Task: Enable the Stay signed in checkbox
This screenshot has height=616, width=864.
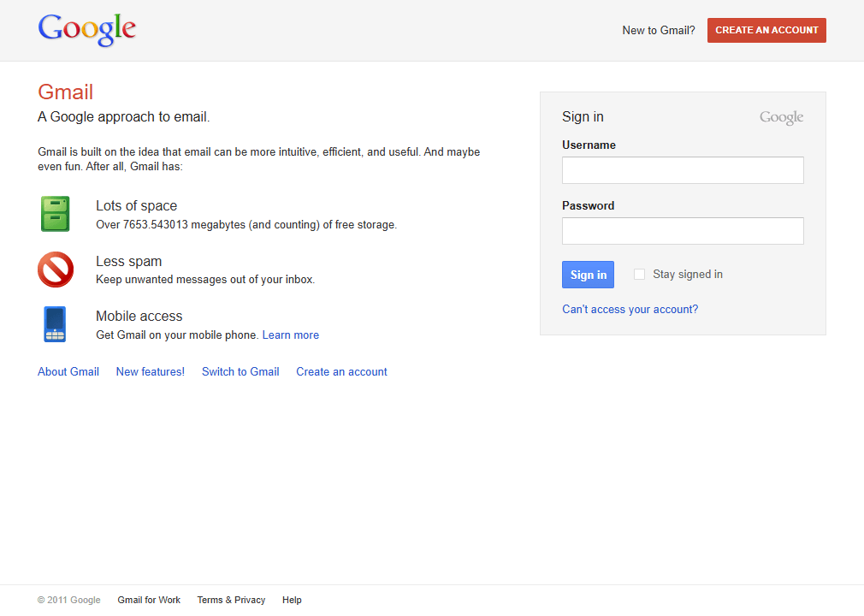Action: [x=639, y=274]
